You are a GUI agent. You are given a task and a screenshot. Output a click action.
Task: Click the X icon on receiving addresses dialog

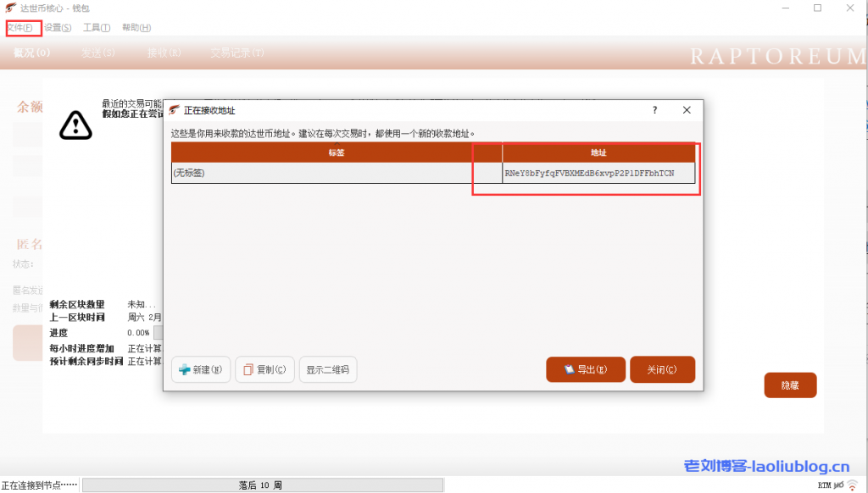click(x=687, y=110)
